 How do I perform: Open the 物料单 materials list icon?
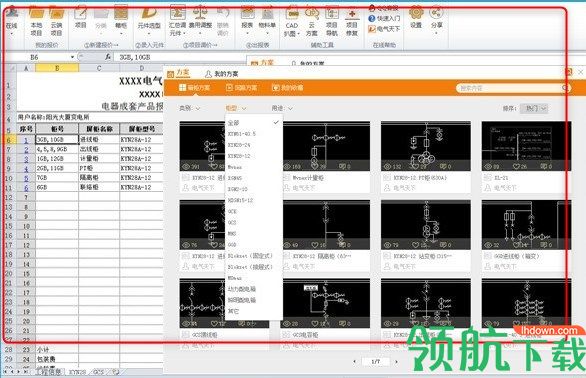click(x=267, y=12)
